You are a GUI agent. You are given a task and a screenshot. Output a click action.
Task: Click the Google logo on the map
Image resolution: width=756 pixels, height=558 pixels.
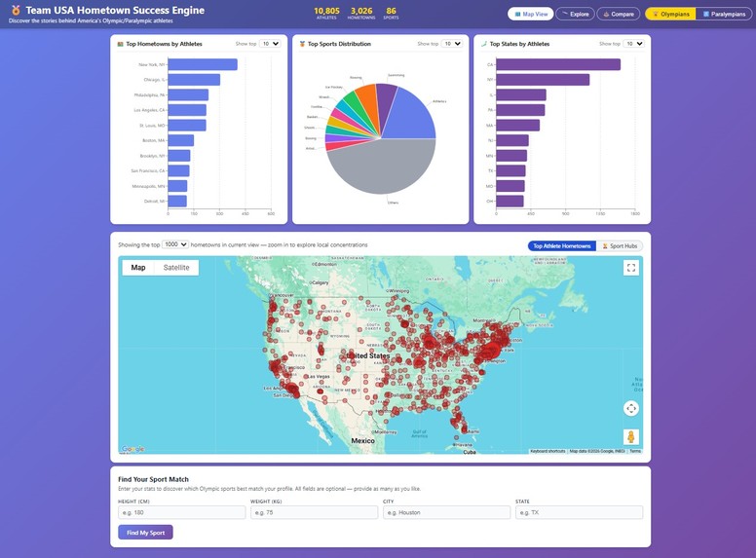coord(133,449)
